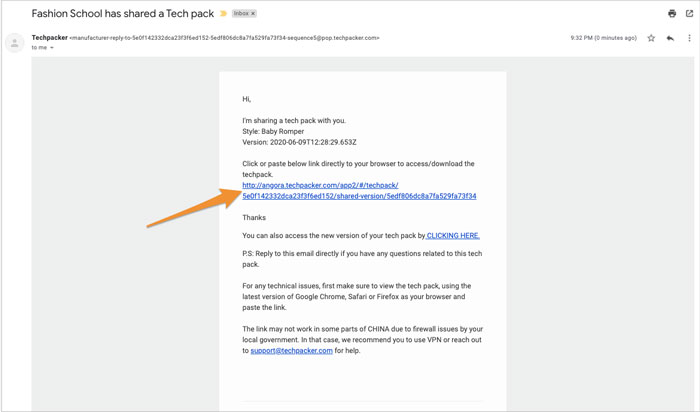
Task: Click the Inbox label tag
Action: tap(241, 14)
